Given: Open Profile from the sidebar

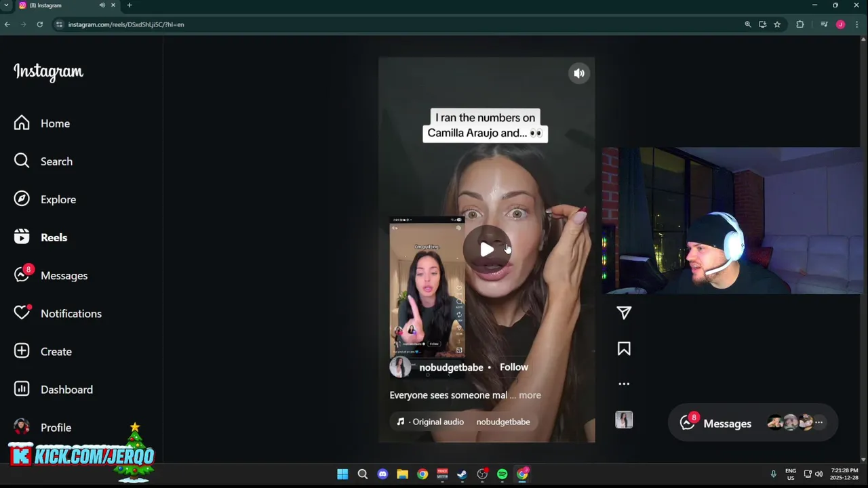Looking at the screenshot, I should point(43,427).
